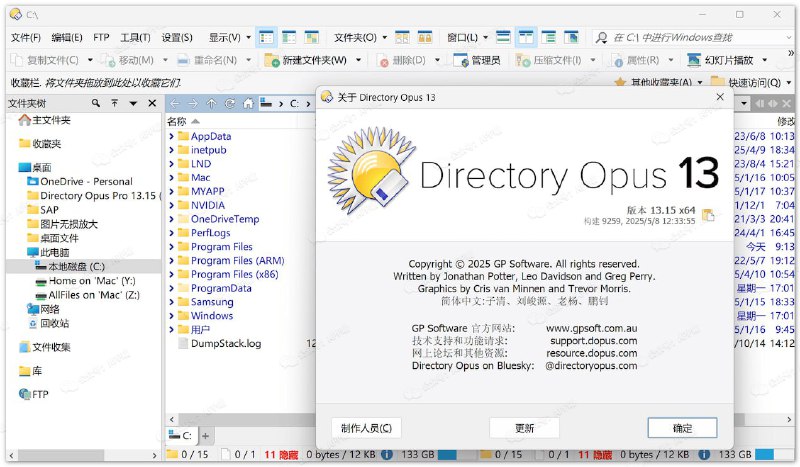Open the 文件(F) menu
This screenshot has width=800, height=467.
tap(25, 37)
